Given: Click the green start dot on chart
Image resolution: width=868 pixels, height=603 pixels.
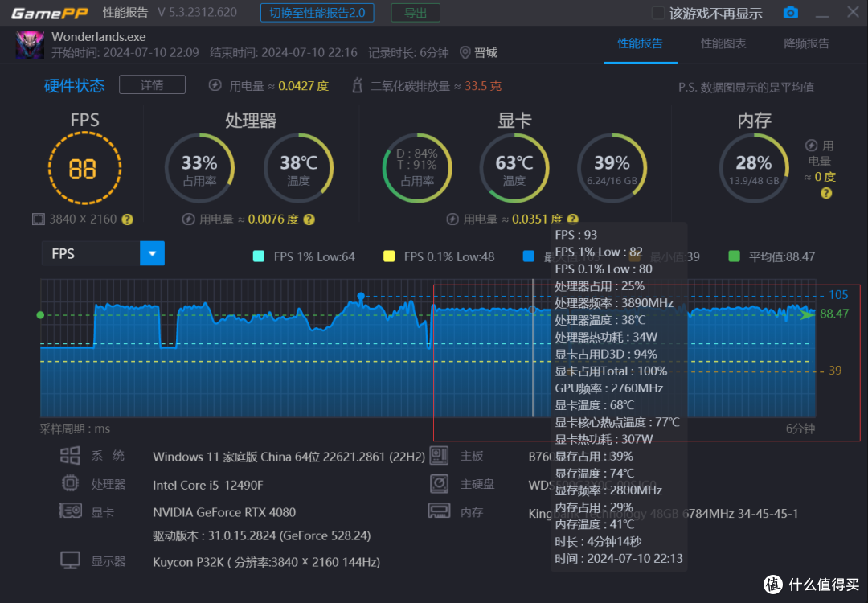Looking at the screenshot, I should (40, 315).
